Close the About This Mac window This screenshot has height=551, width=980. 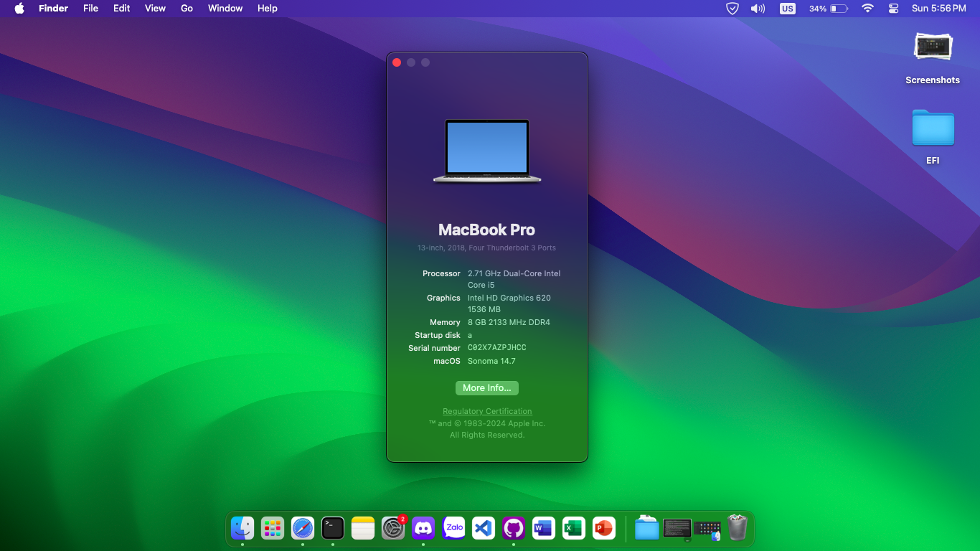point(397,62)
